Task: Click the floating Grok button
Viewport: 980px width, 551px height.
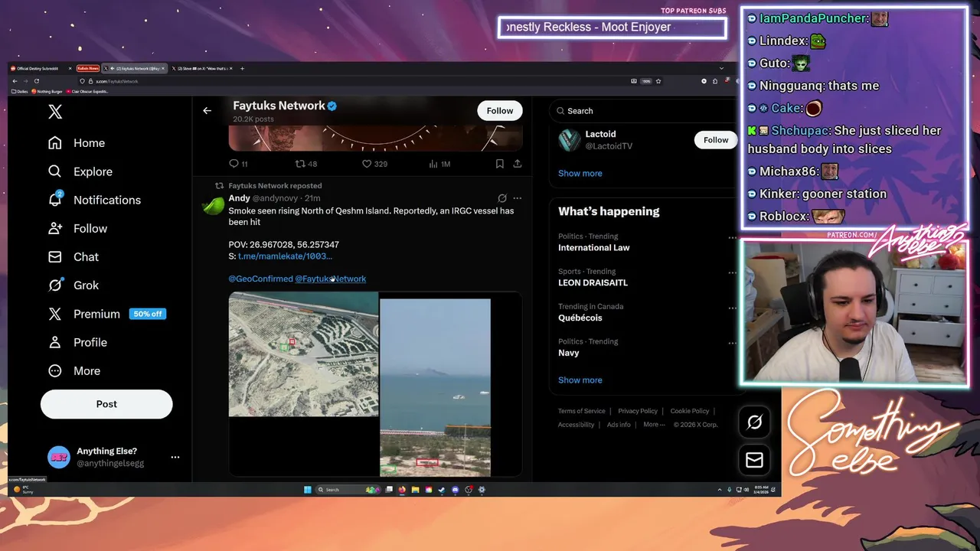Action: coord(754,422)
